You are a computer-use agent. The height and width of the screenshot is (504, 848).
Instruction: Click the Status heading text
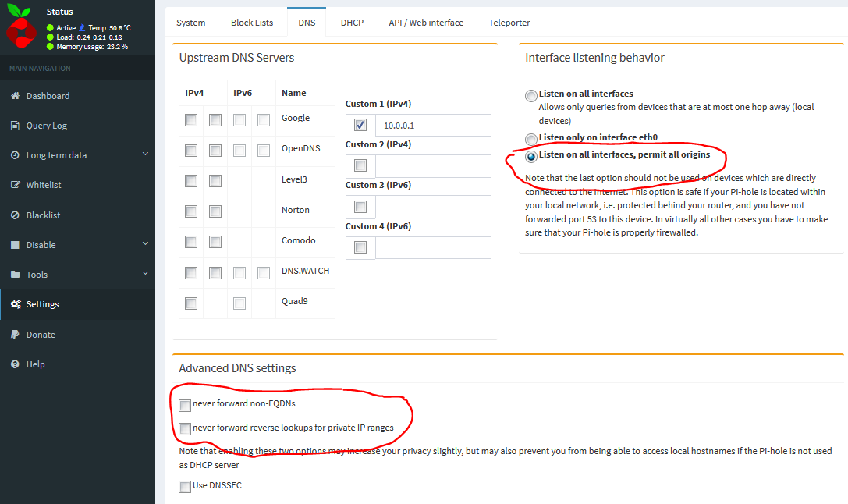point(59,12)
